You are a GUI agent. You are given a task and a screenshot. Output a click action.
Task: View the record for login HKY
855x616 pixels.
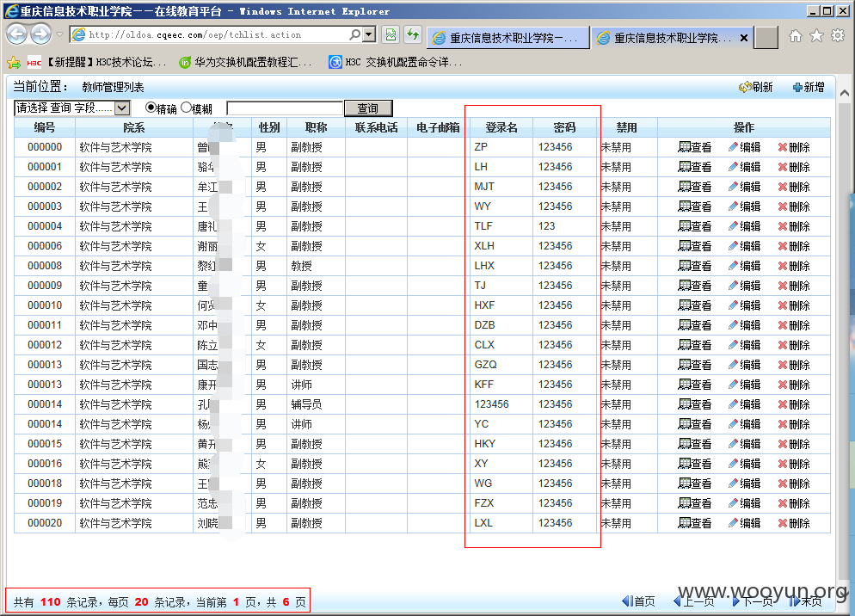click(695, 444)
